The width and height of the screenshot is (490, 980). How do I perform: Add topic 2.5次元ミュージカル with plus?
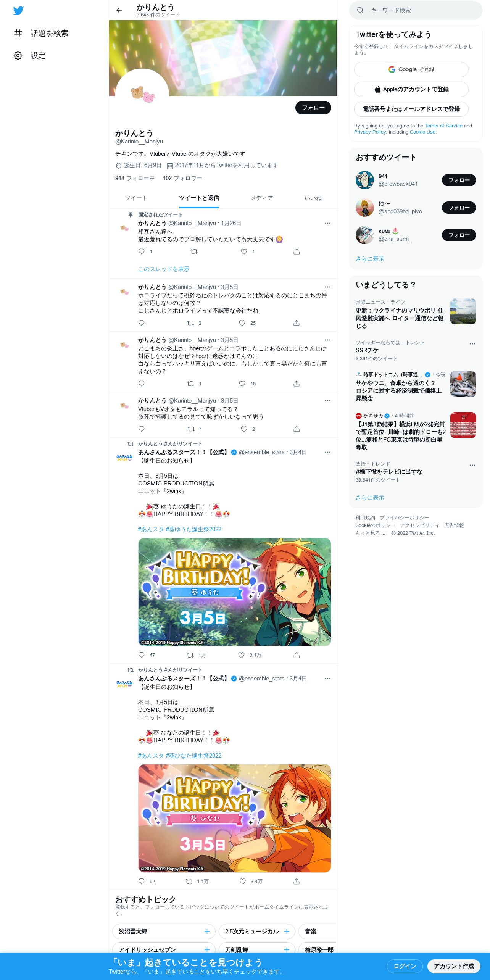point(287,932)
